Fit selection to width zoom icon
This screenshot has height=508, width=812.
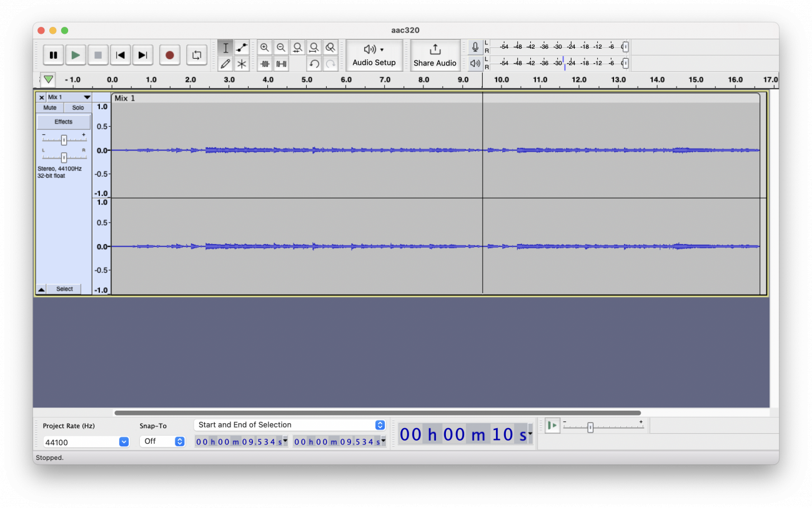(x=298, y=47)
